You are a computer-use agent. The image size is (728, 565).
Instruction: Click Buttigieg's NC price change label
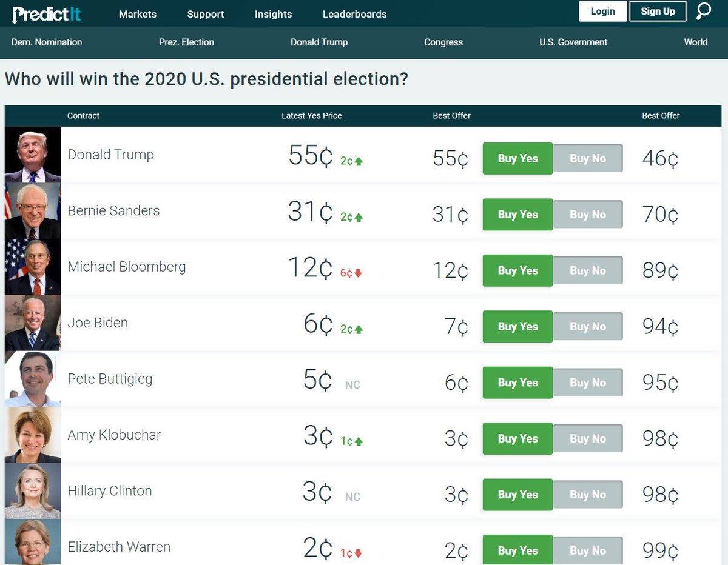(x=352, y=385)
